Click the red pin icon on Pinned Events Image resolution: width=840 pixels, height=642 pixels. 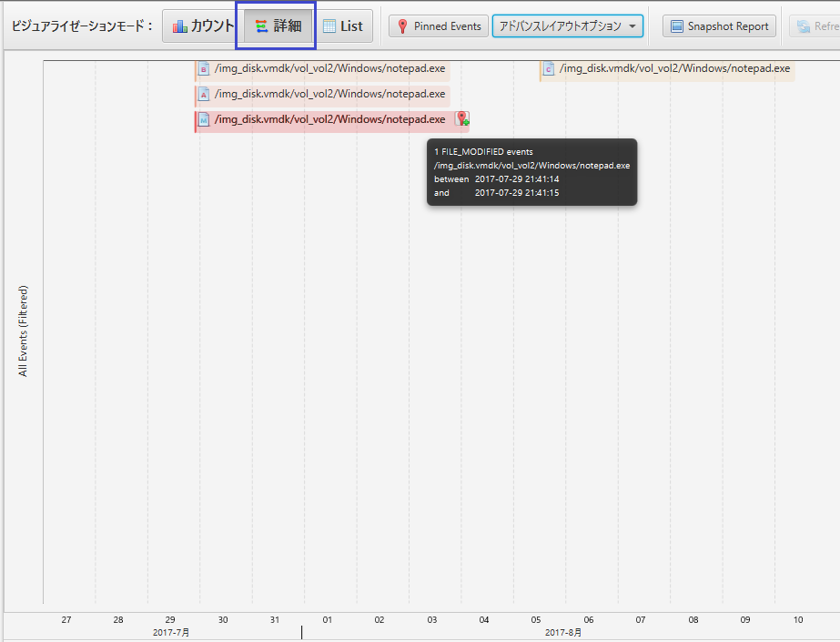coord(403,26)
